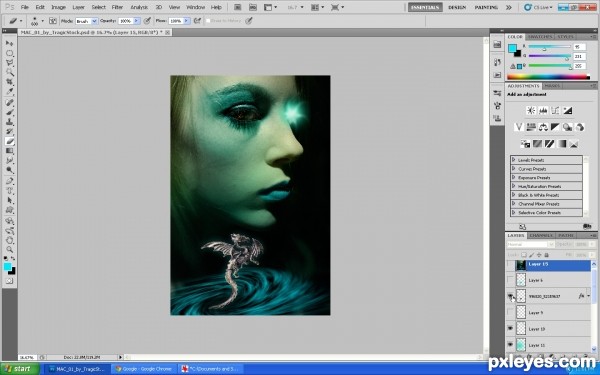Switch to the Swatches tab
The image size is (600, 375).
[x=540, y=37]
